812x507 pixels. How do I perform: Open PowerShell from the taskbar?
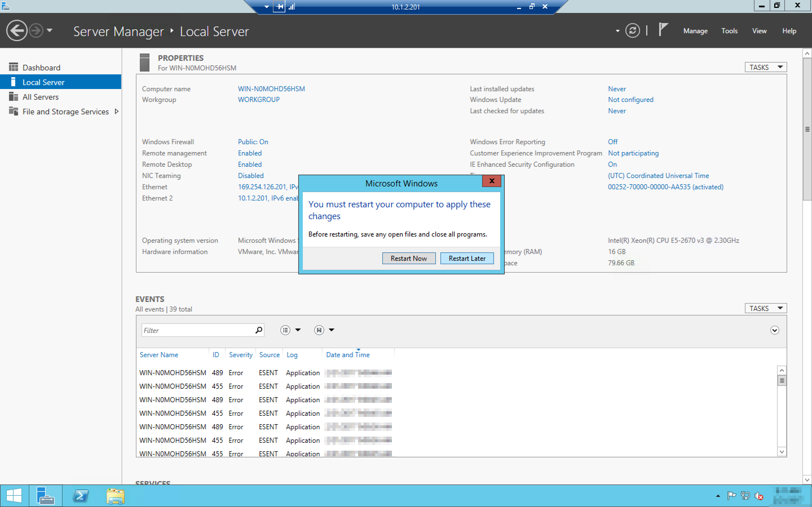click(81, 496)
